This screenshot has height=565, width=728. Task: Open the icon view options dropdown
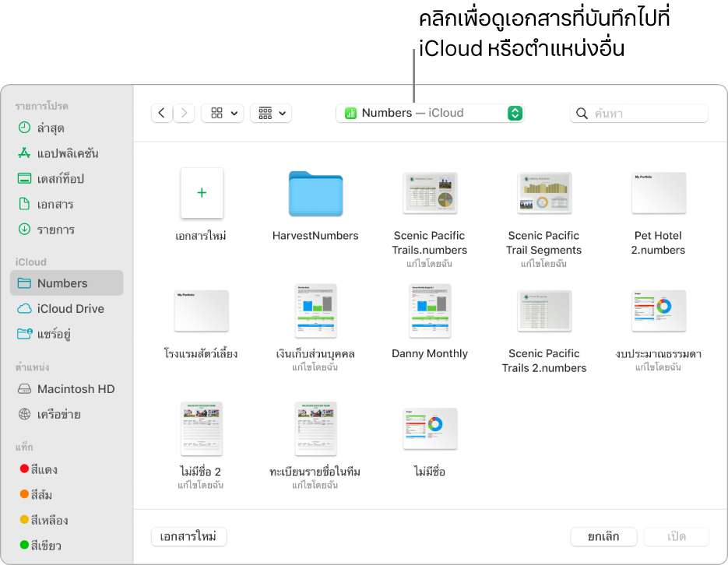[223, 113]
